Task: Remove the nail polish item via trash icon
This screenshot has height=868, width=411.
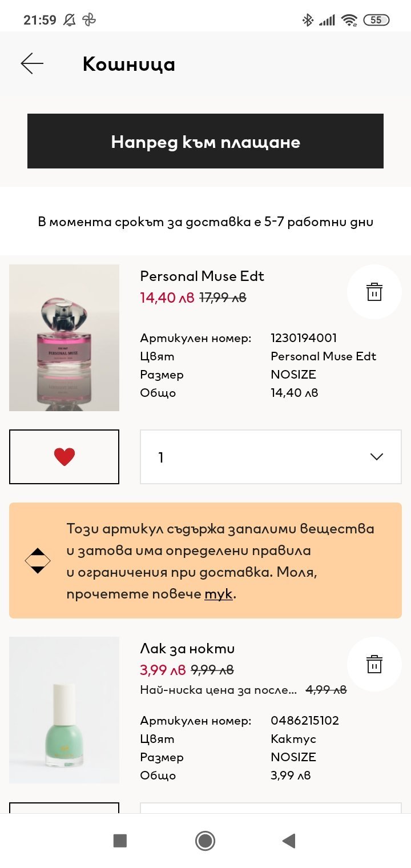Action: (374, 664)
